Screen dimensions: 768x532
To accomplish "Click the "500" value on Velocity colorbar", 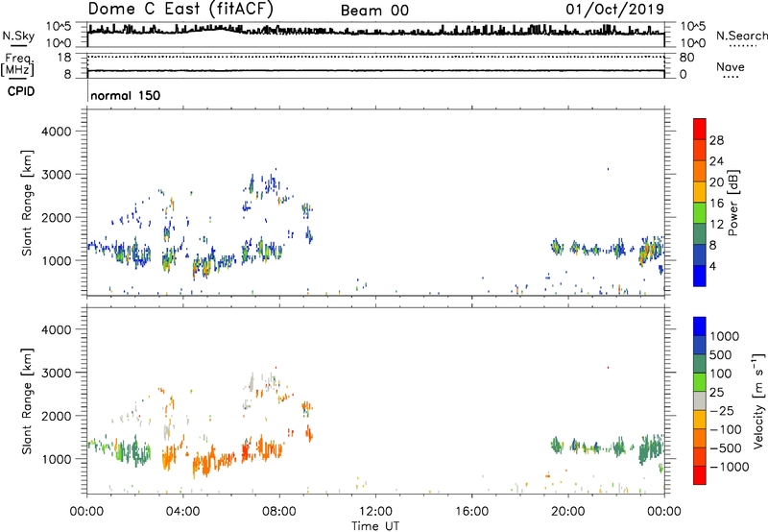I will (x=721, y=355).
